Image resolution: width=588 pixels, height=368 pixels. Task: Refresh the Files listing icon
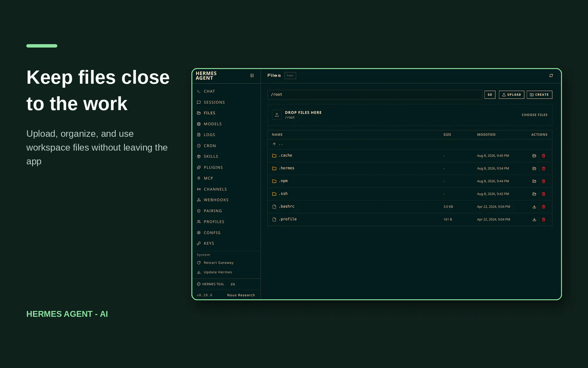click(551, 75)
